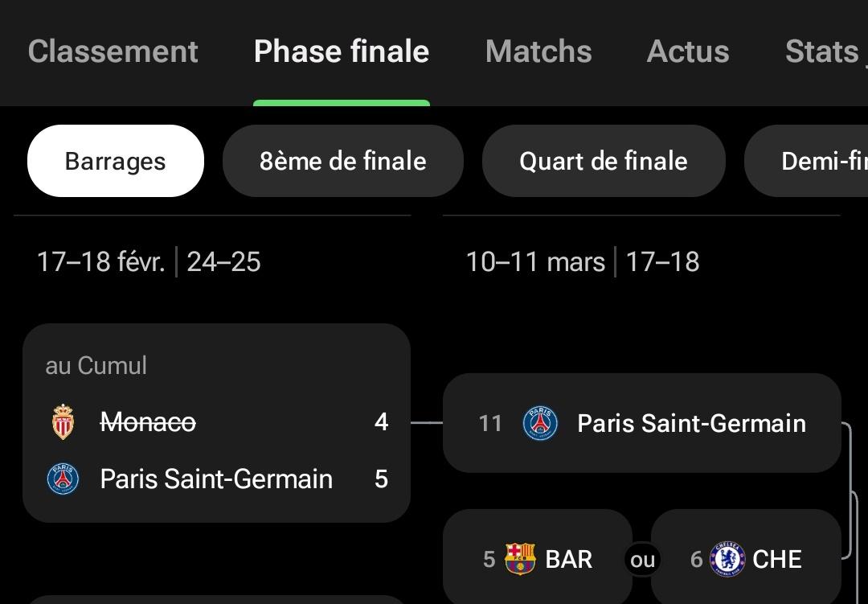868x604 pixels.
Task: Switch to the Matchs tab
Action: point(538,52)
